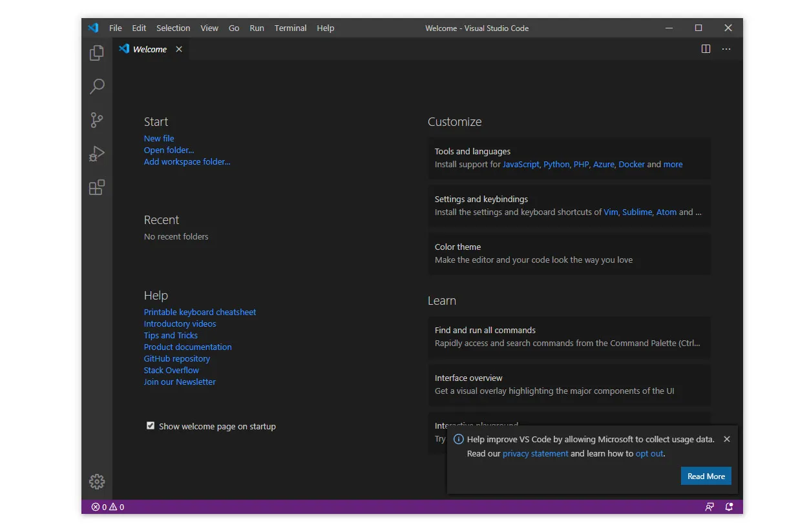Screen dimensions: 798x532
Task: Open the Extensions view icon
Action: coord(96,187)
